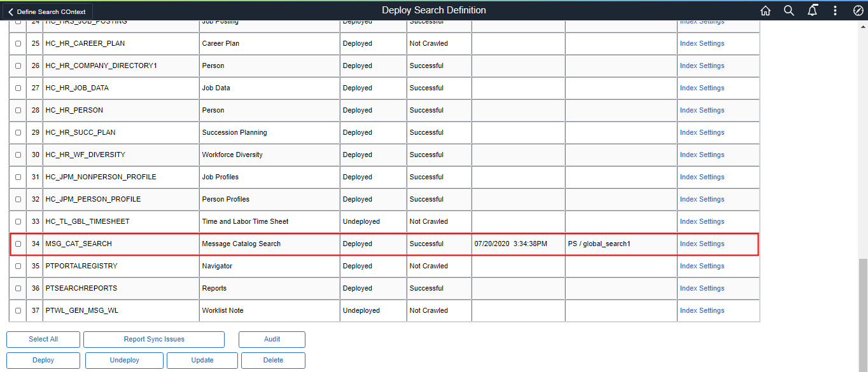Screen dimensions: 868x372
Task: Open Index Settings for Workforce Diversity row
Action: pos(702,155)
